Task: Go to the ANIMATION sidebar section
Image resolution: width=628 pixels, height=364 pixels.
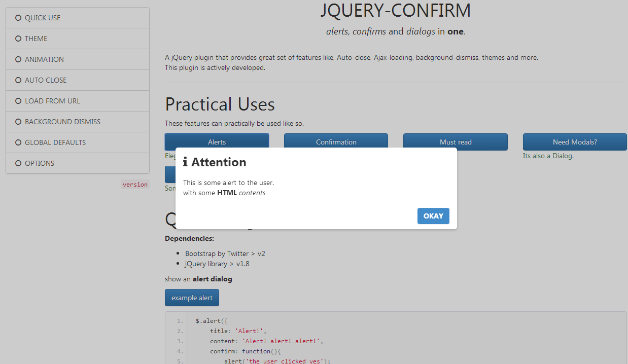Action: 78,59
